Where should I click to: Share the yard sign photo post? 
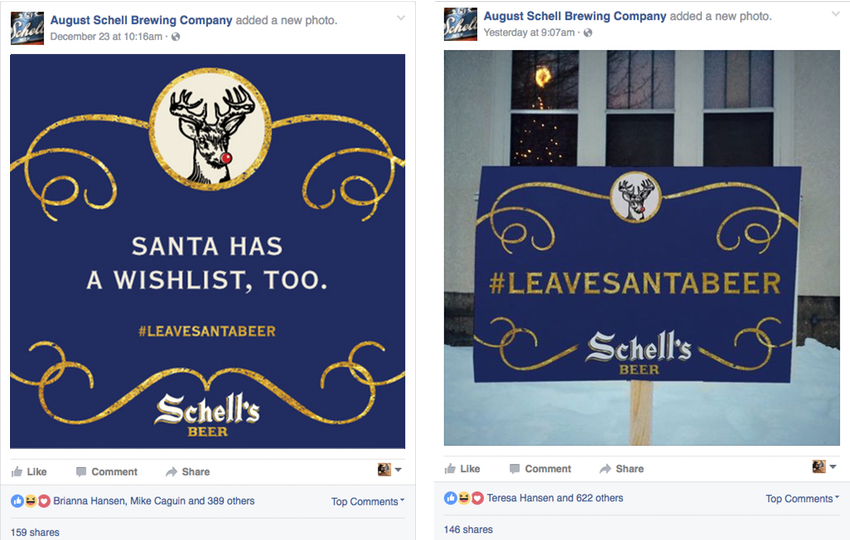point(622,469)
